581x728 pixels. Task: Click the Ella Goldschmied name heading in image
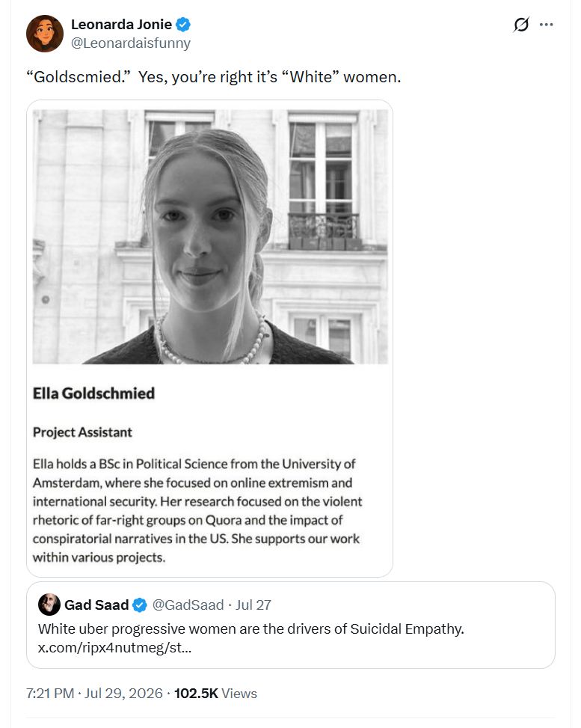(93, 394)
